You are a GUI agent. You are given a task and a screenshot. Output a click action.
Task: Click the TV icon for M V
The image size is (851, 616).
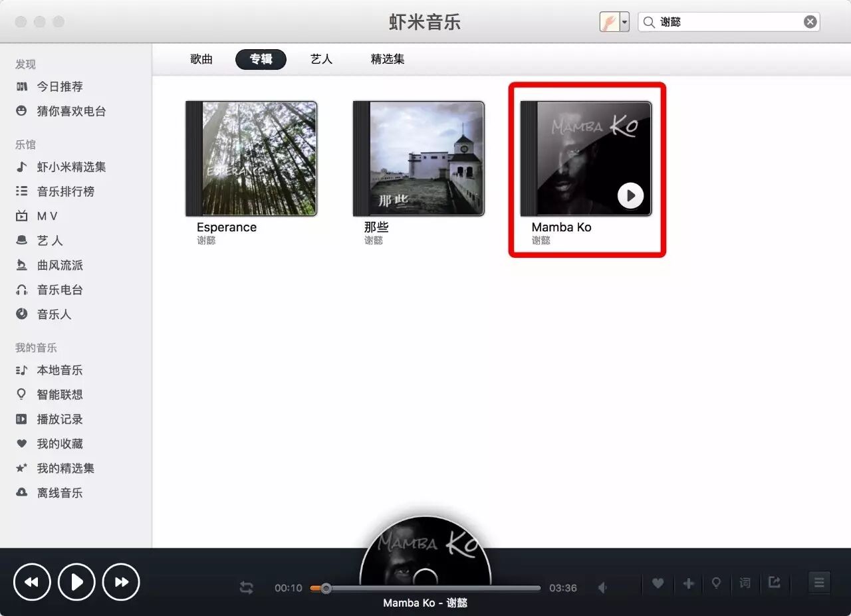pos(22,216)
